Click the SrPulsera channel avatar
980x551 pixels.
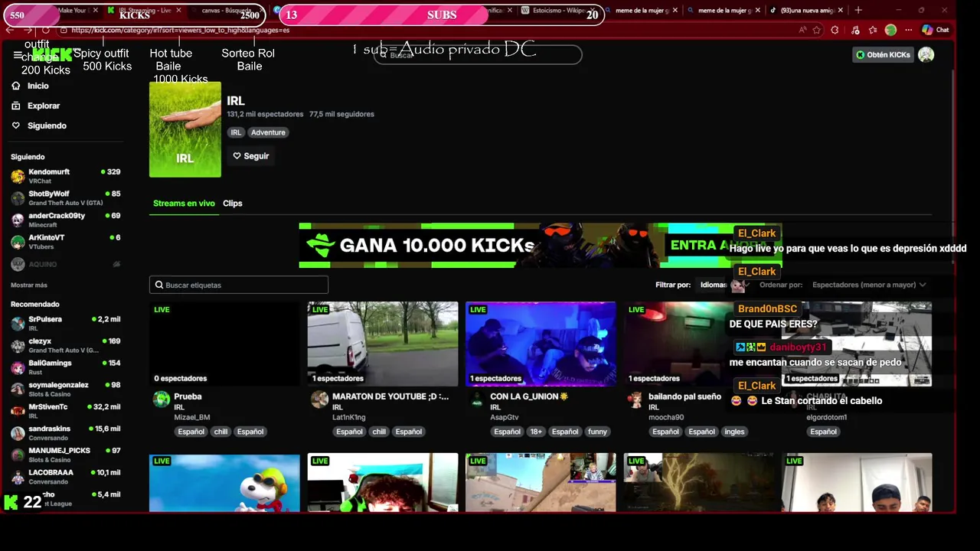click(x=18, y=324)
